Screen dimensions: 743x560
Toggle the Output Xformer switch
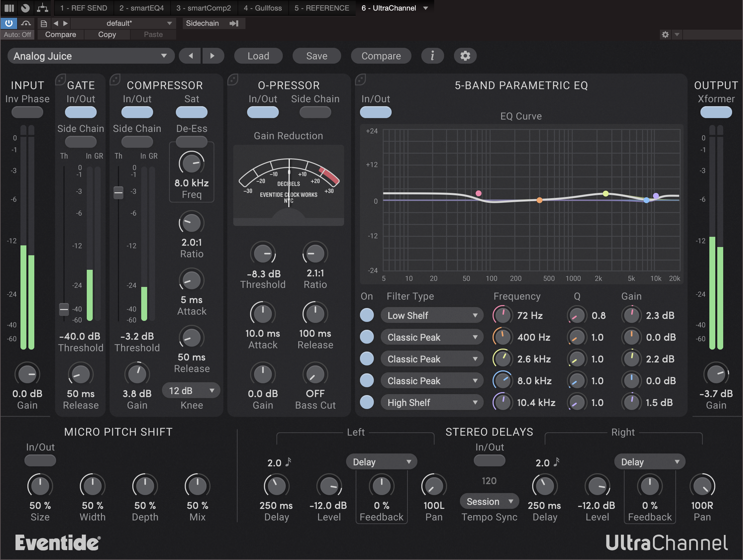(716, 112)
